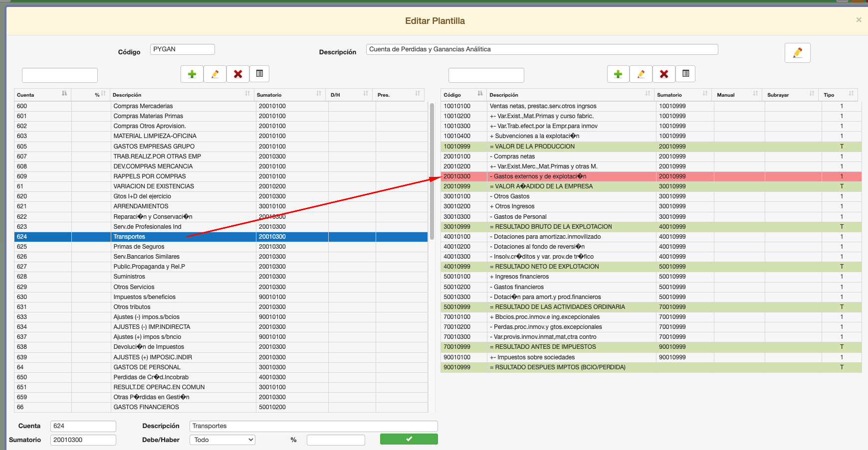Viewport: 868px width, 450px height.
Task: Open the Debe/Haber dropdown showing Todo
Action: 222,440
